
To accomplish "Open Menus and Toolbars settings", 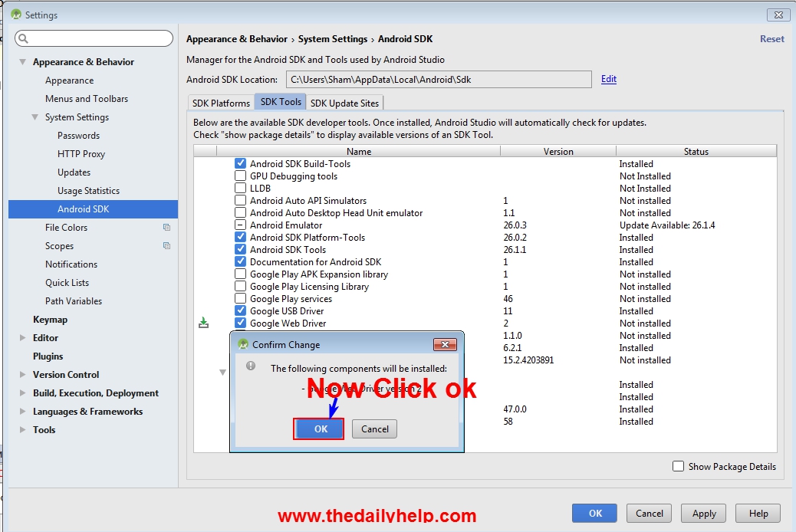I will [87, 98].
